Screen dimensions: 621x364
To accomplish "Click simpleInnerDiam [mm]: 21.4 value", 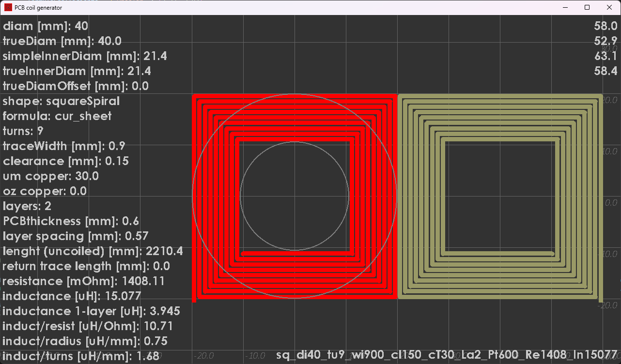I will click(x=85, y=56).
